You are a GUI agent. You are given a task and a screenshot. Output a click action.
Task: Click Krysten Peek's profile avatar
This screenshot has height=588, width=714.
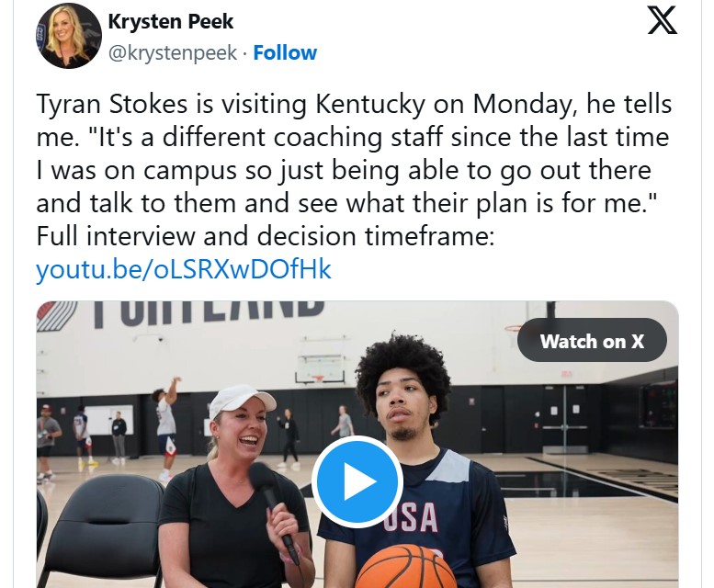point(69,36)
